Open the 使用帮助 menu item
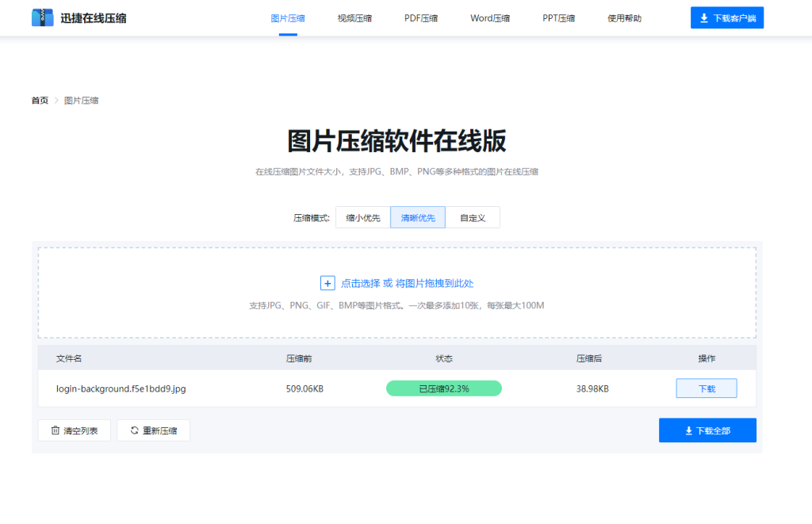This screenshot has width=812, height=524. pos(624,17)
